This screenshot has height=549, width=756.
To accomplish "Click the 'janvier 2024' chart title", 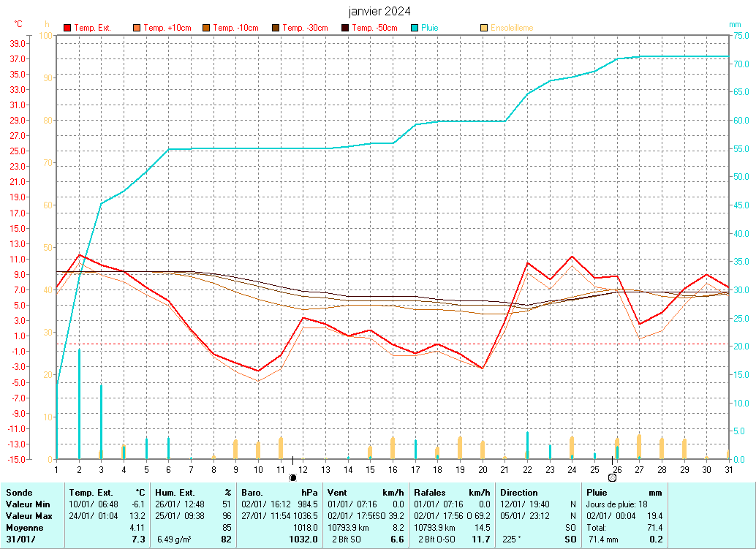I will 379,11.
